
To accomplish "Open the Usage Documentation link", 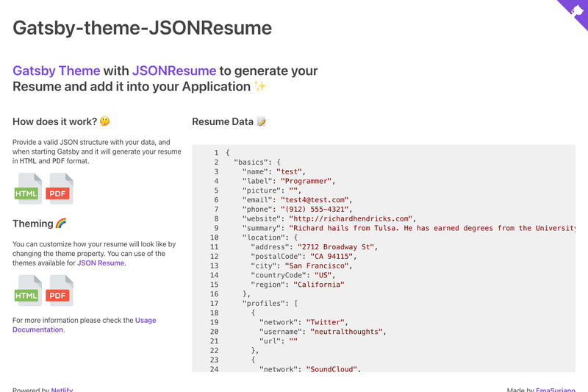I will click(x=84, y=325).
